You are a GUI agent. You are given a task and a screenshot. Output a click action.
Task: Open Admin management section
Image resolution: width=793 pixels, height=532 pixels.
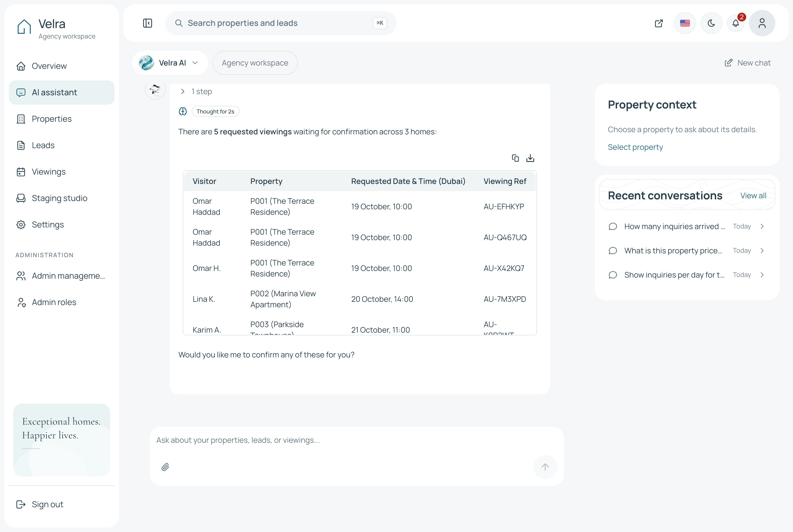click(61, 276)
